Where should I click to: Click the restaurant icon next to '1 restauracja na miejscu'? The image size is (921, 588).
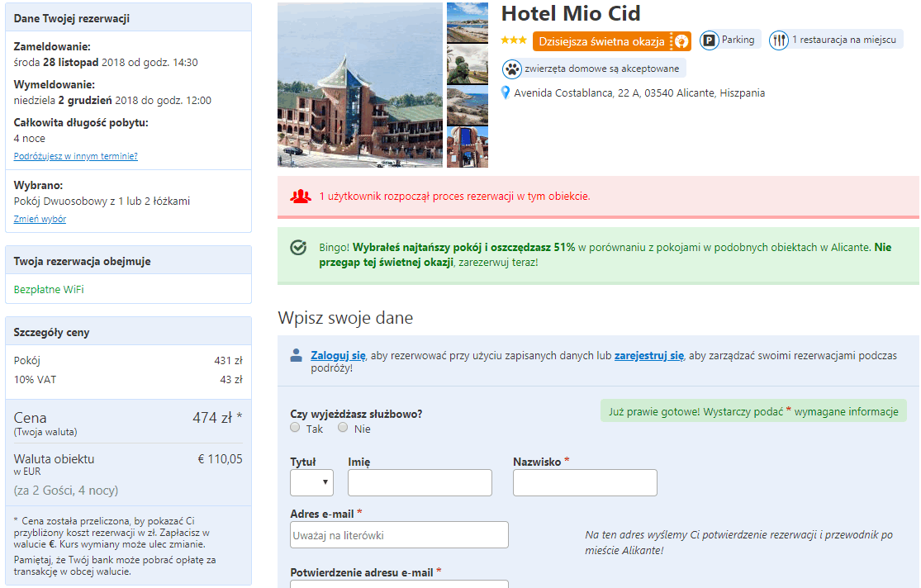781,39
